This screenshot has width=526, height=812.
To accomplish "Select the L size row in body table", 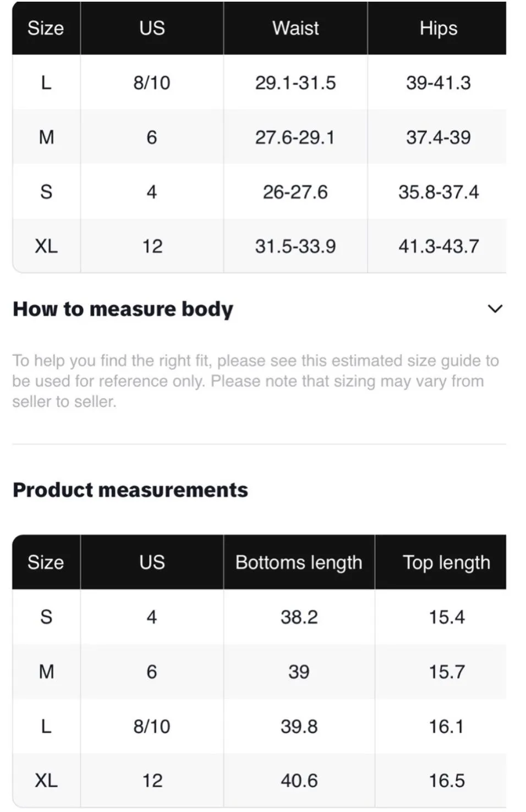I will point(259,82).
